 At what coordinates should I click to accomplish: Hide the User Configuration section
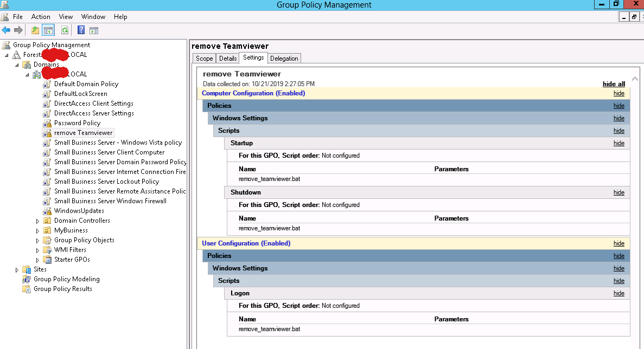[x=619, y=244]
